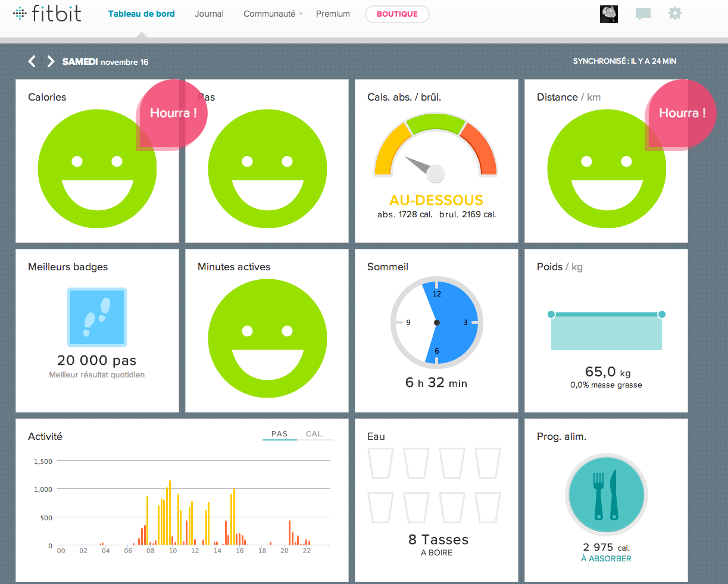Click the last water glass in the bottom row

coord(488,508)
